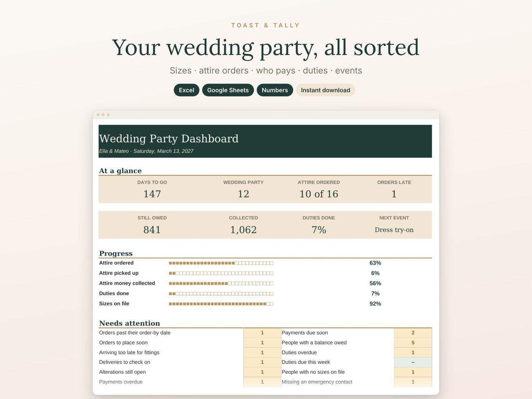Click the Payments due soon count cell
532x399 pixels.
pos(413,332)
